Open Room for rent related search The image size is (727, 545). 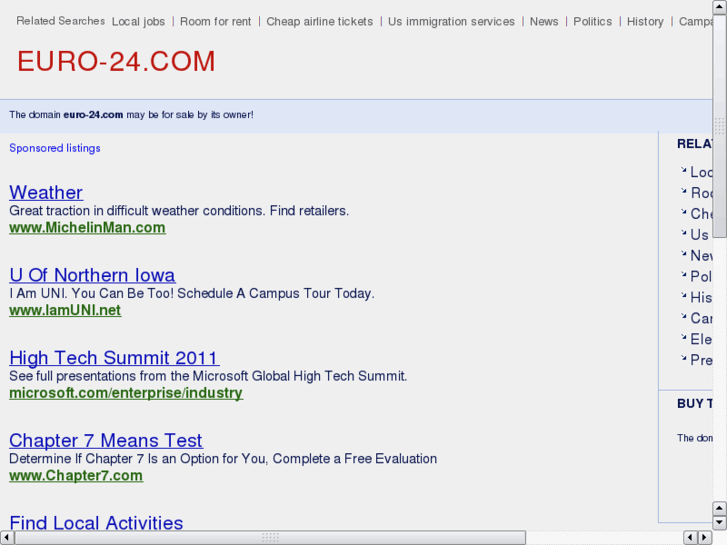click(216, 22)
